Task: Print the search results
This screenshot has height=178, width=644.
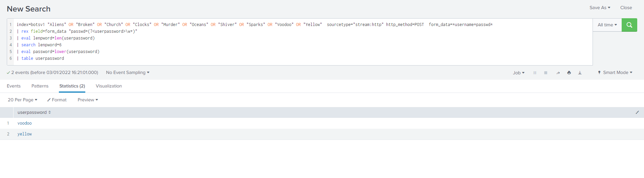Action: pos(569,73)
